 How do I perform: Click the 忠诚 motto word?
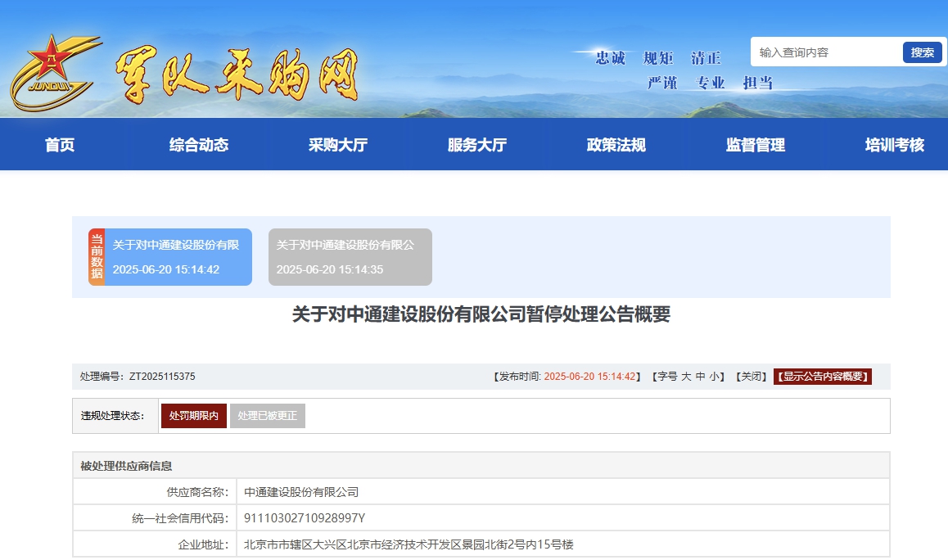[x=610, y=58]
